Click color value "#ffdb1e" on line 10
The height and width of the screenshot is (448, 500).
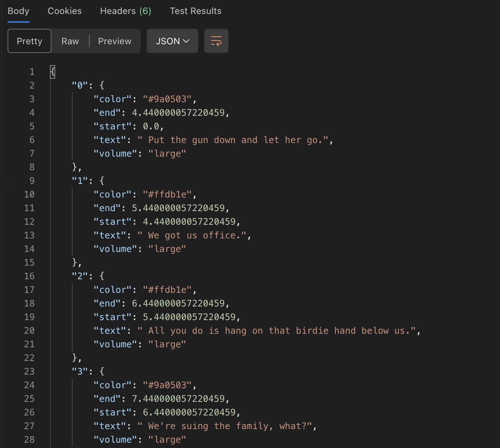pyautogui.click(x=167, y=194)
